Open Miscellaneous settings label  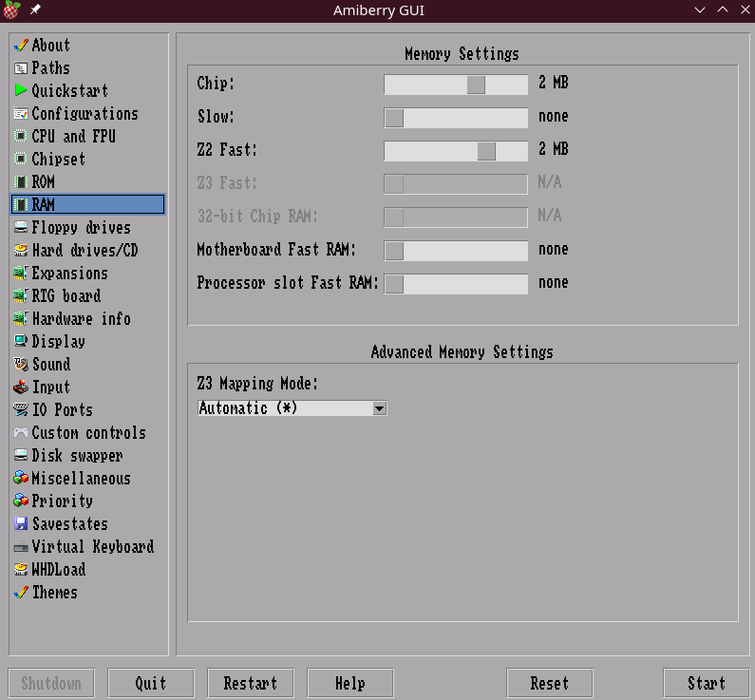pyautogui.click(x=82, y=478)
